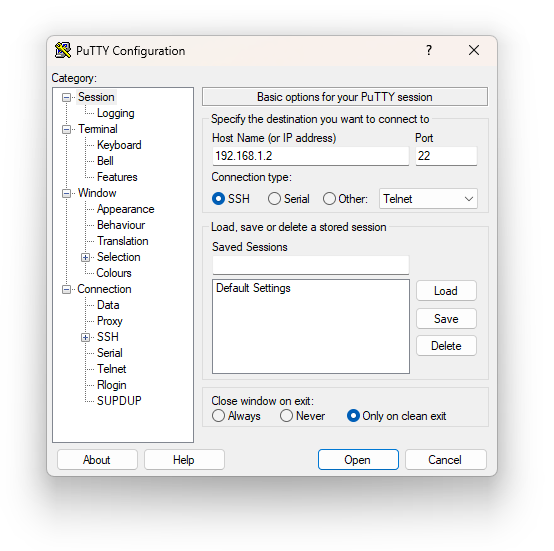Open Appearance settings category
This screenshot has width=554, height=551.
[x=125, y=209]
